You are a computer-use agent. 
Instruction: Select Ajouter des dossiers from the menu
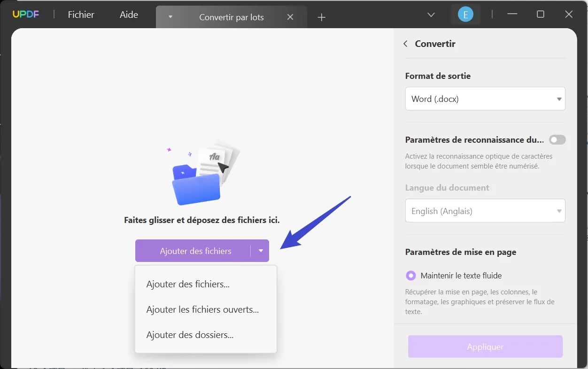point(189,335)
